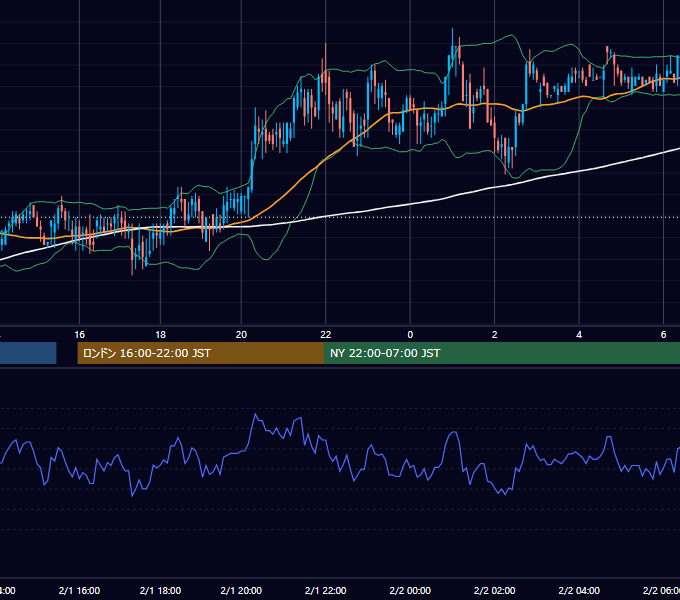Click the 2/1 18:00 date label
This screenshot has height=600, width=680.
(x=160, y=590)
